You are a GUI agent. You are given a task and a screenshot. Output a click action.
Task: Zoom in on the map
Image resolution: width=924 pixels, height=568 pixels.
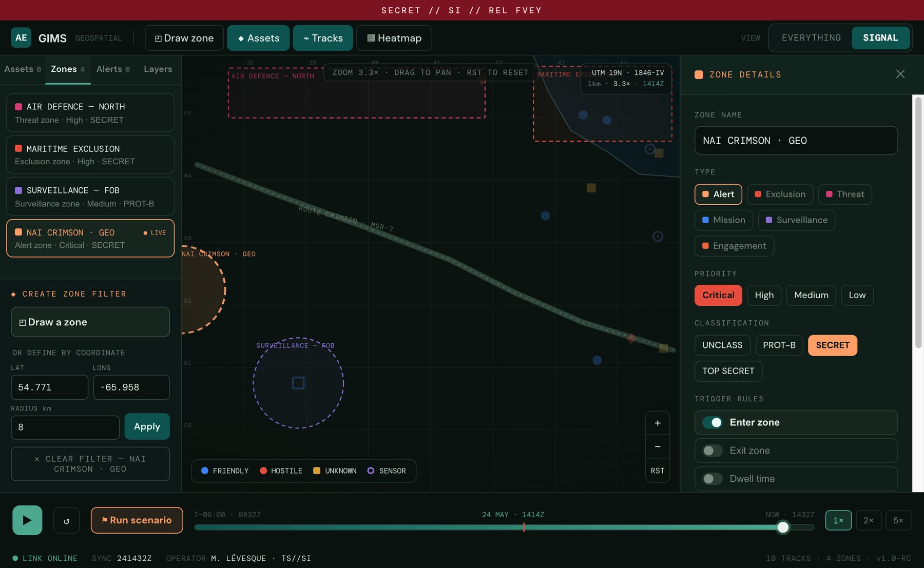pos(658,423)
